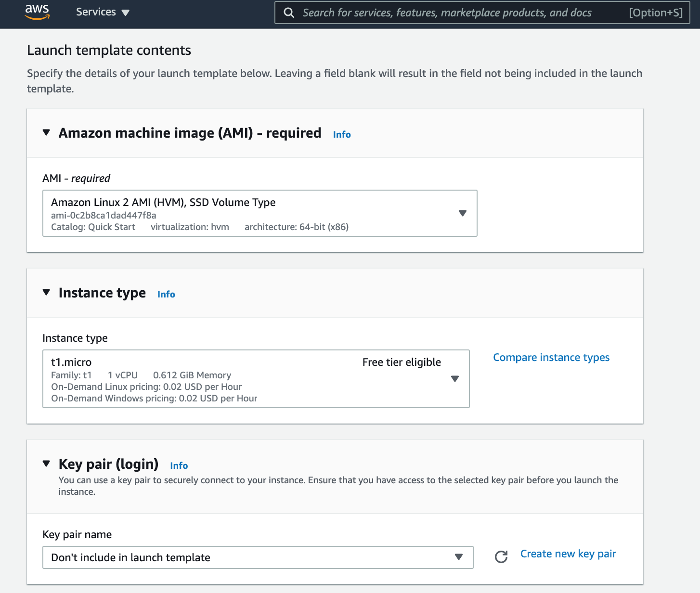Click the AMI - required label
The width and height of the screenshot is (700, 593).
pos(76,179)
